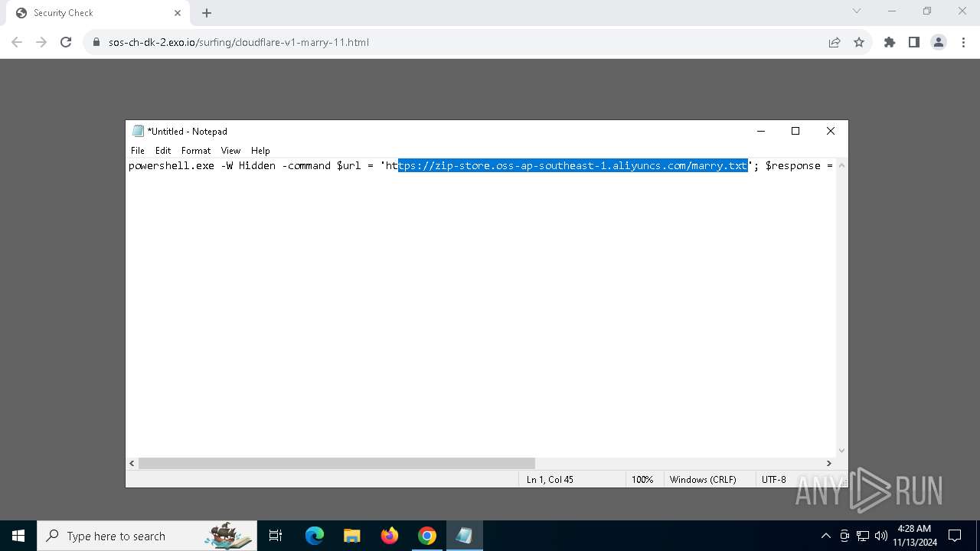Click the horizontal scrollbar thumb in Notepad
Image resolution: width=980 pixels, height=551 pixels.
pyautogui.click(x=337, y=463)
